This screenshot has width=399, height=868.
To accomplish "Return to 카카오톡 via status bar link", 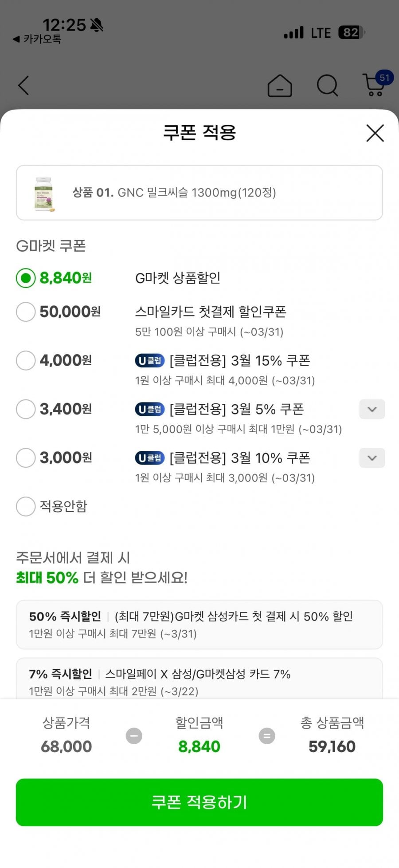I will 37,39.
